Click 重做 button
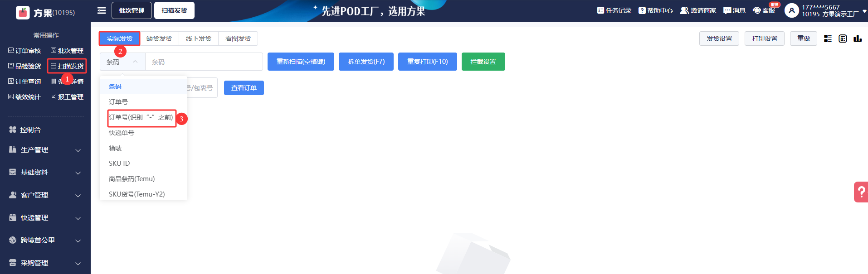868x274 pixels. pyautogui.click(x=804, y=38)
